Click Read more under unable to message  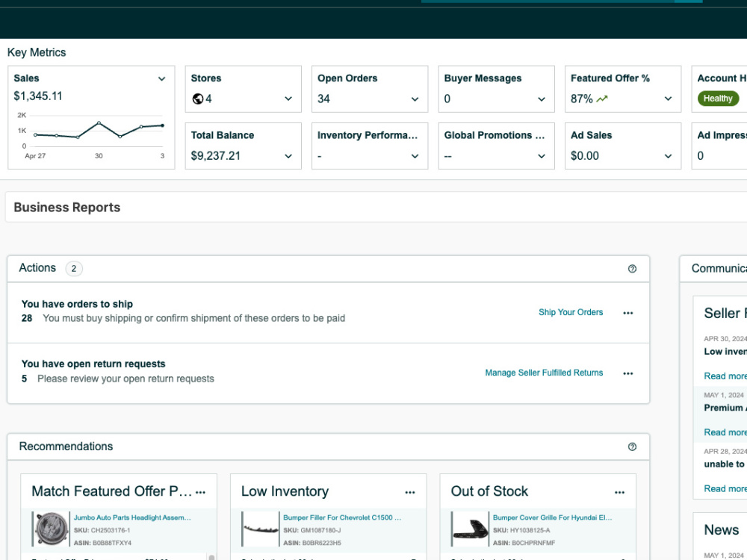(x=725, y=488)
